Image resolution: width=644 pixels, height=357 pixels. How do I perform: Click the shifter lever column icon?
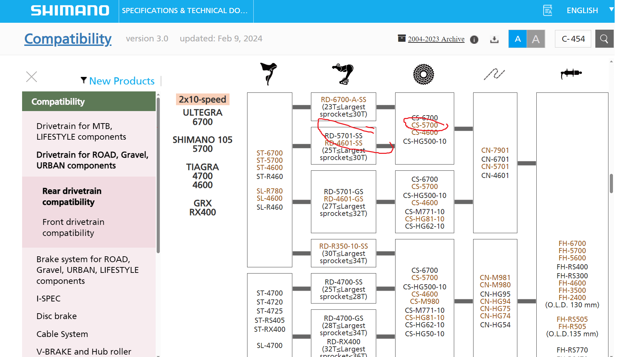[x=269, y=73]
